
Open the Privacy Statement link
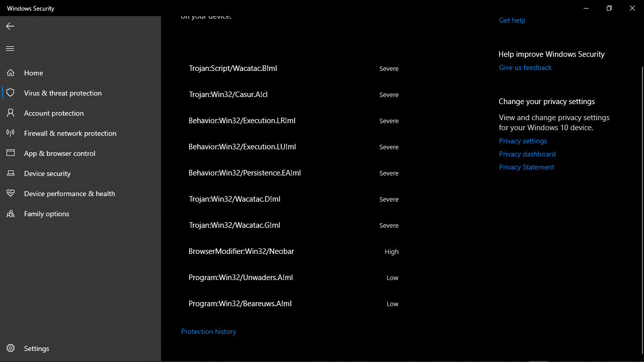(x=527, y=167)
